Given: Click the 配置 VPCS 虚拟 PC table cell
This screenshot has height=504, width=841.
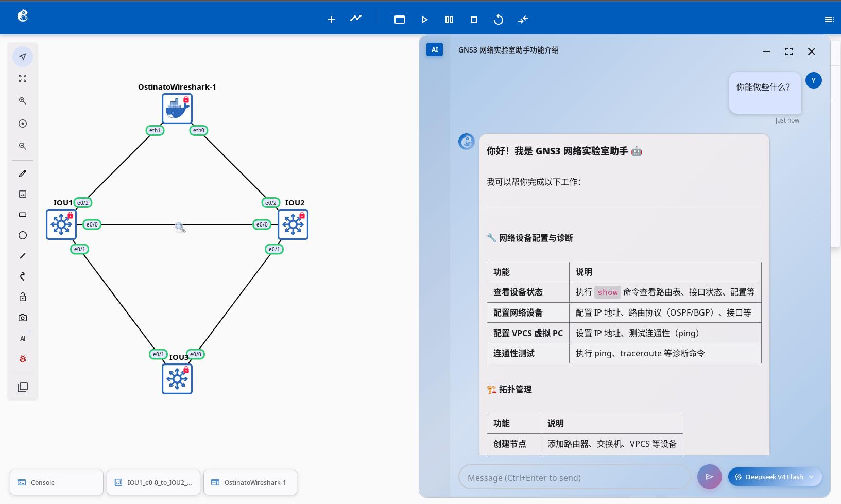Looking at the screenshot, I should coord(528,333).
